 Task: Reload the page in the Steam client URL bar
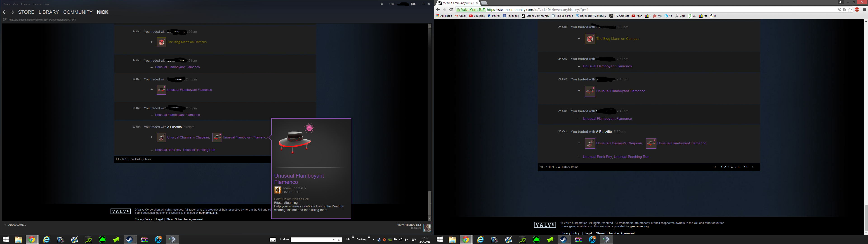tap(5, 20)
